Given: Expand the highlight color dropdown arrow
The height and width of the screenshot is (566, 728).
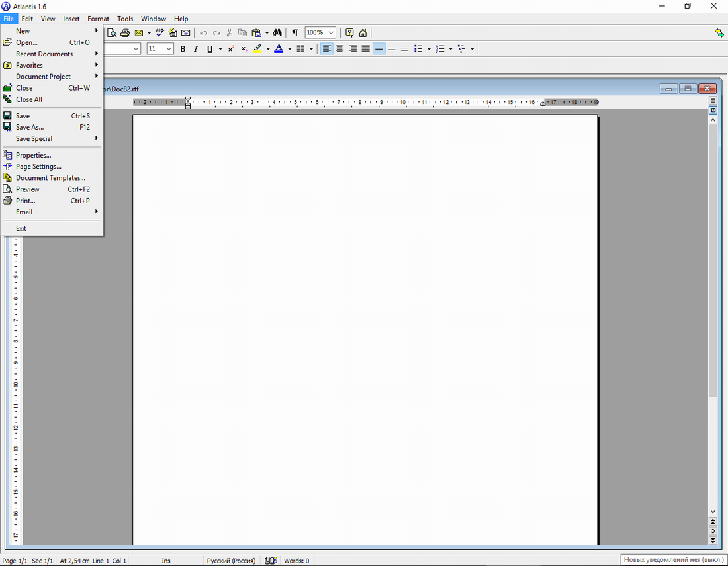Looking at the screenshot, I should [268, 49].
